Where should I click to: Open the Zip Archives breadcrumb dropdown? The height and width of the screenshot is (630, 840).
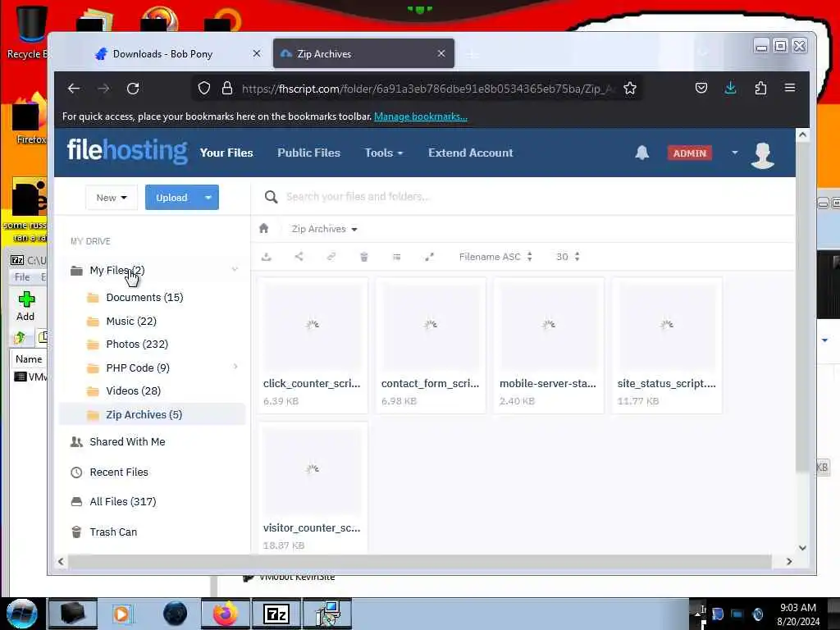tap(324, 229)
